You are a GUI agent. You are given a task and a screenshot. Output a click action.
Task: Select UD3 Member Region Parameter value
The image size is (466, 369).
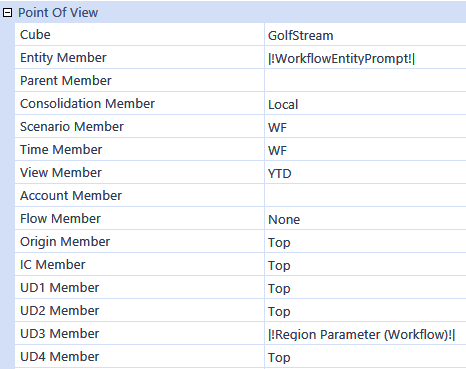point(365,334)
